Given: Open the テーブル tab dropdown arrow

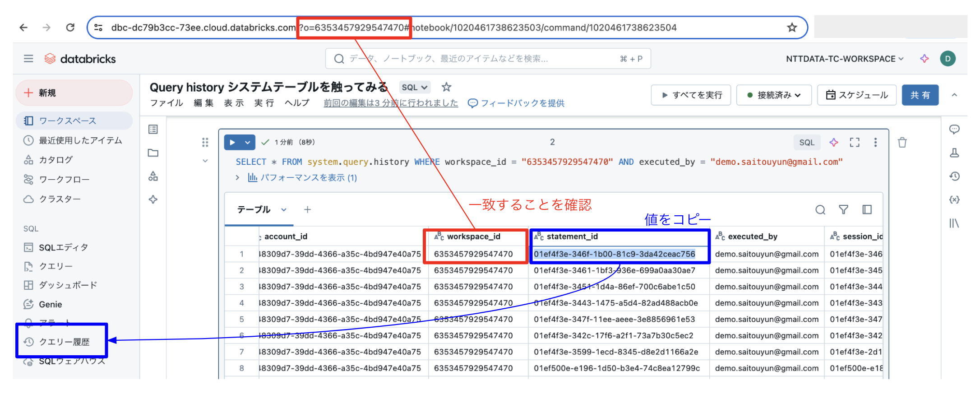Looking at the screenshot, I should point(284,209).
